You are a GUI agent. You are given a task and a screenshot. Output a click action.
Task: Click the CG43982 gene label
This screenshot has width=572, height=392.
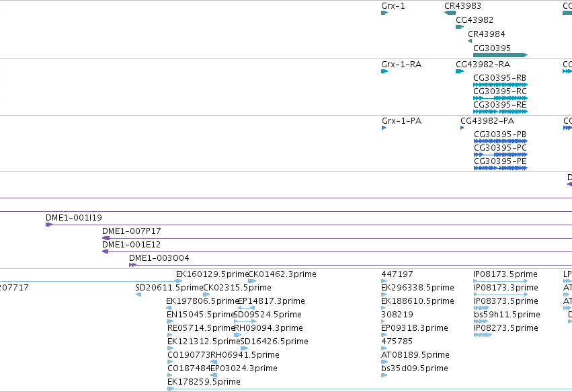(x=475, y=19)
